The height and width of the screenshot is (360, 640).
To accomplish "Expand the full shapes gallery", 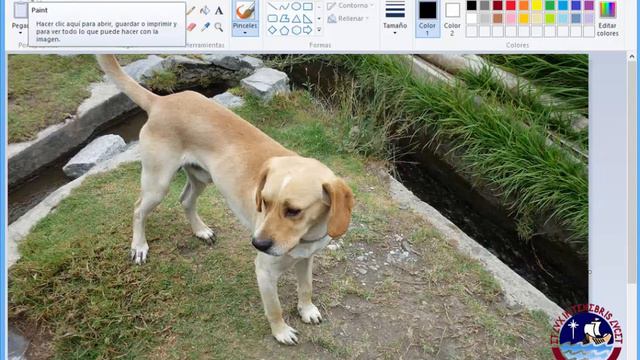I will 319,30.
